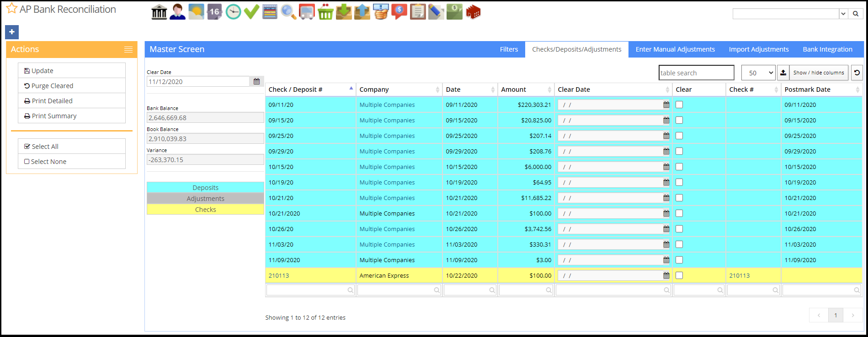Open the green dollar bill icon
Viewport: 868px width, 337px height.
click(x=455, y=12)
